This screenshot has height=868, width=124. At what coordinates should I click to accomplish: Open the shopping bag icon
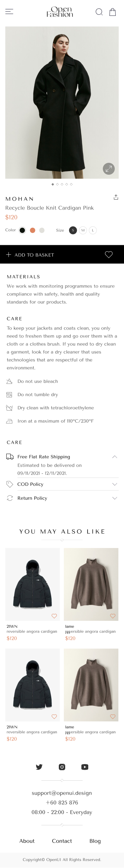(112, 12)
